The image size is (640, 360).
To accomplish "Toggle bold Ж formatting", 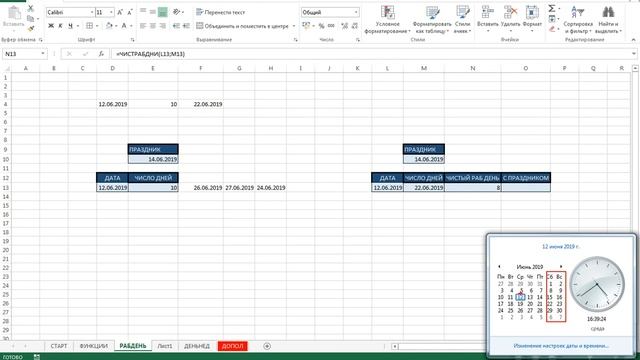I will click(x=51, y=26).
